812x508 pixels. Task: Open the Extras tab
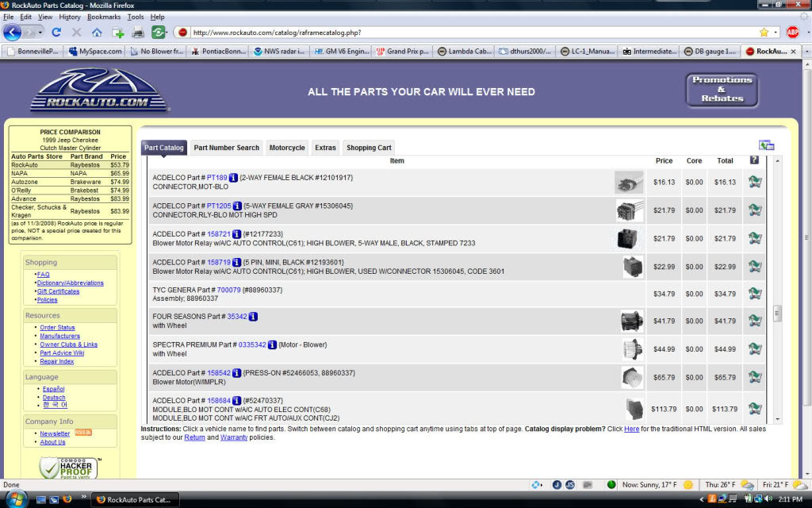[325, 148]
